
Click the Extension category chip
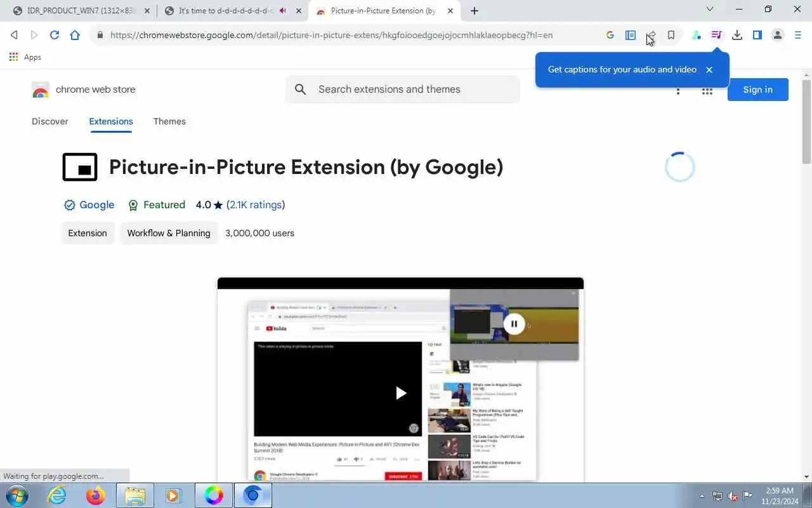tap(88, 233)
